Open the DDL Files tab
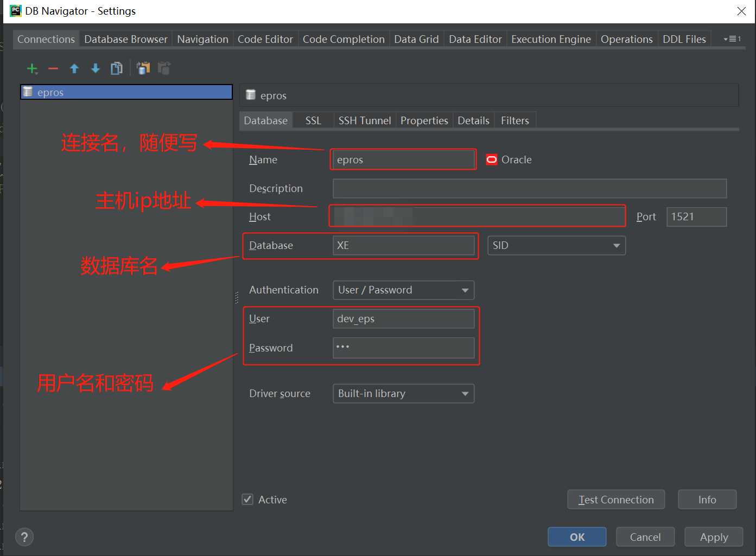756x556 pixels. [684, 39]
